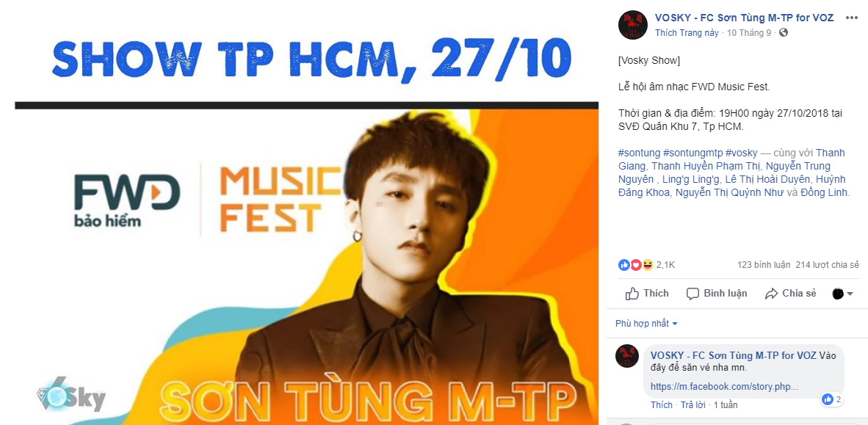View the 123 bình luận comments count
This screenshot has width=868, height=425.
click(764, 265)
